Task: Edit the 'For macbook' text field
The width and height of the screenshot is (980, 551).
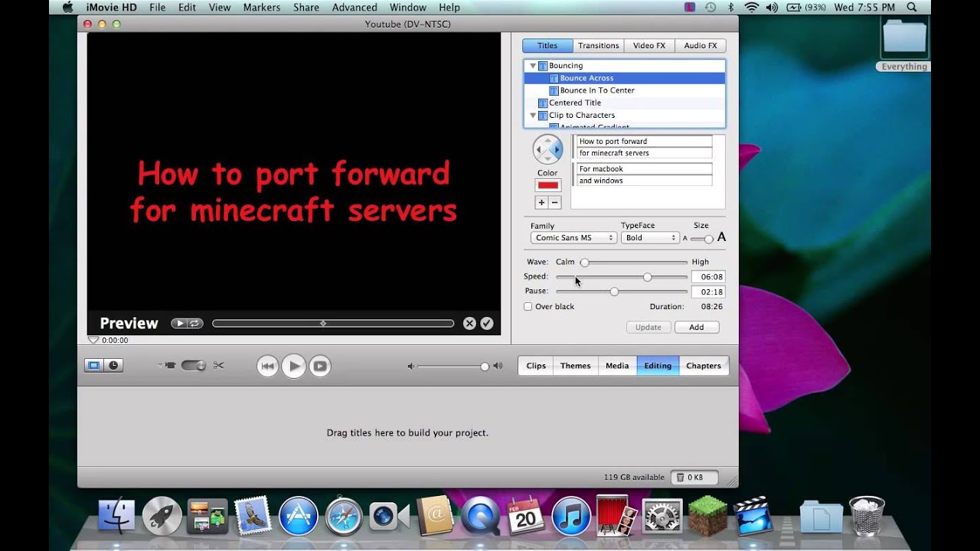Action: 644,168
